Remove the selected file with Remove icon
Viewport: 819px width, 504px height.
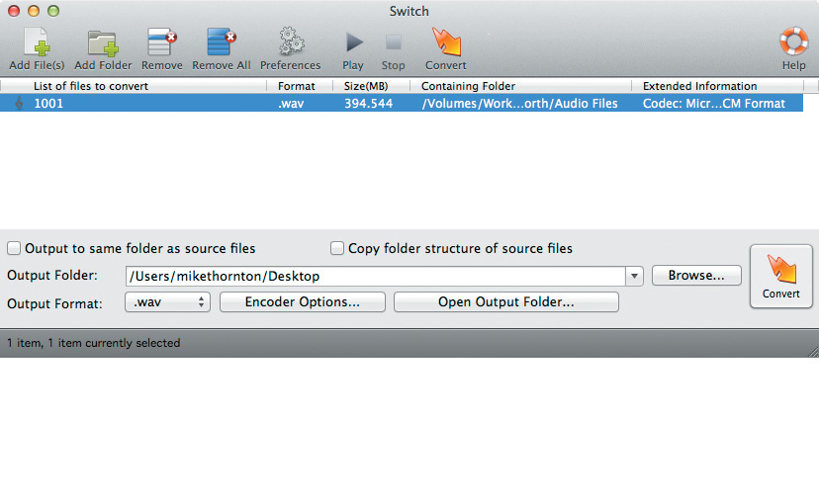161,42
